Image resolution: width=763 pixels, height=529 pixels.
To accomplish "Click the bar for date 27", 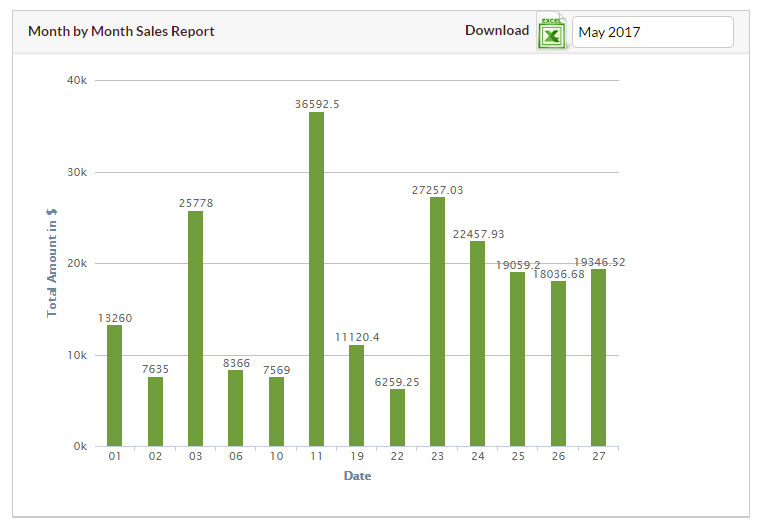I will tap(598, 357).
